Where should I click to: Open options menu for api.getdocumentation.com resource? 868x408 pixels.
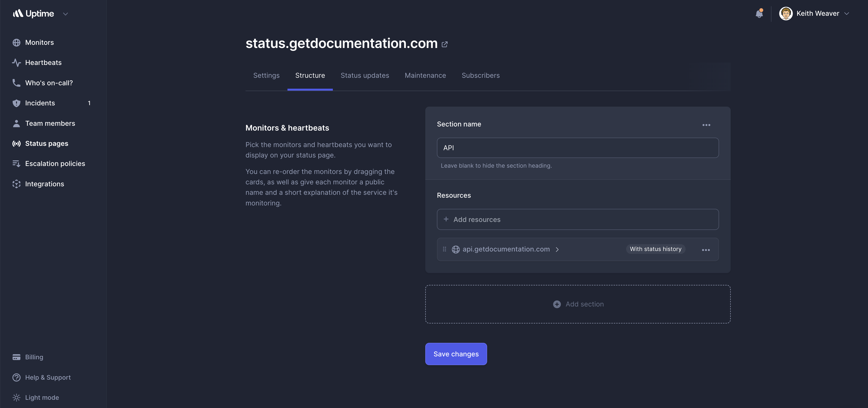coord(706,250)
